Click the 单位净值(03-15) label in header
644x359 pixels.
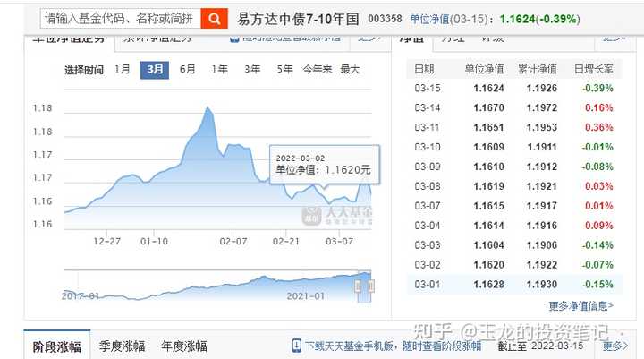[x=452, y=20]
